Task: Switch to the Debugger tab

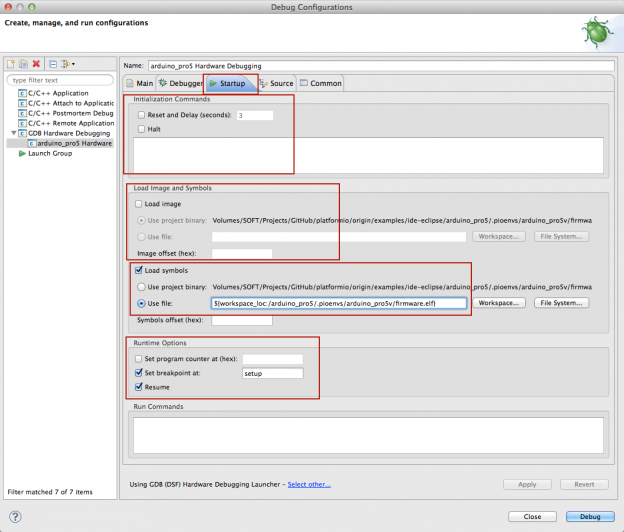Action: (180, 84)
